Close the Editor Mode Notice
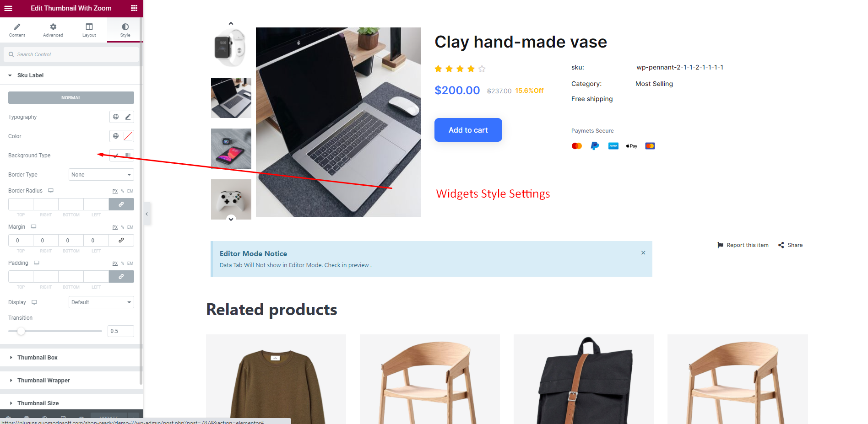 click(643, 253)
